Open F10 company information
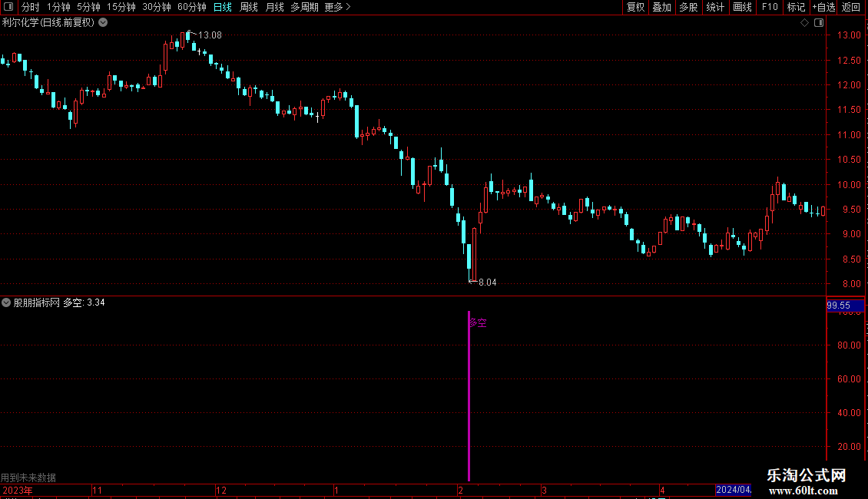 tap(770, 7)
